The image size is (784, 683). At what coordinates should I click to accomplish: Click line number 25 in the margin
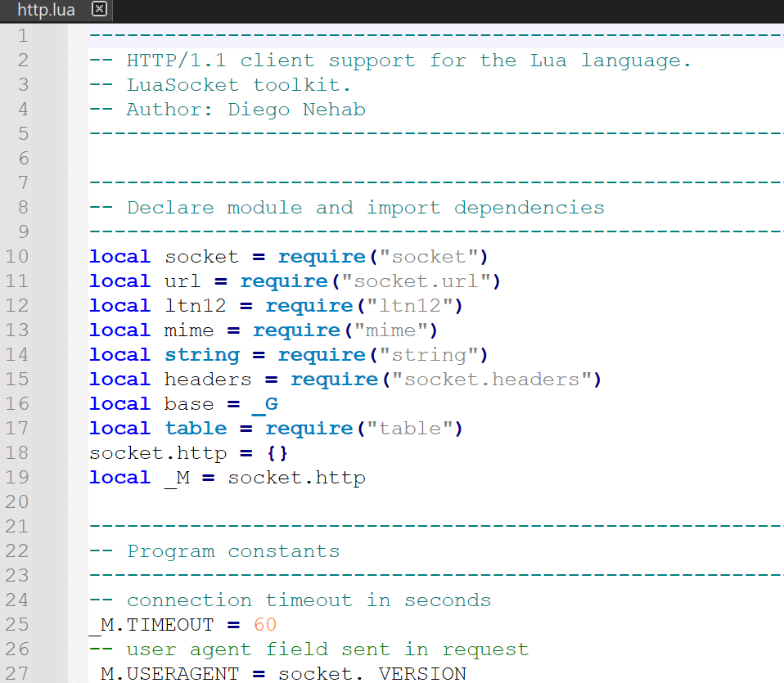click(17, 625)
